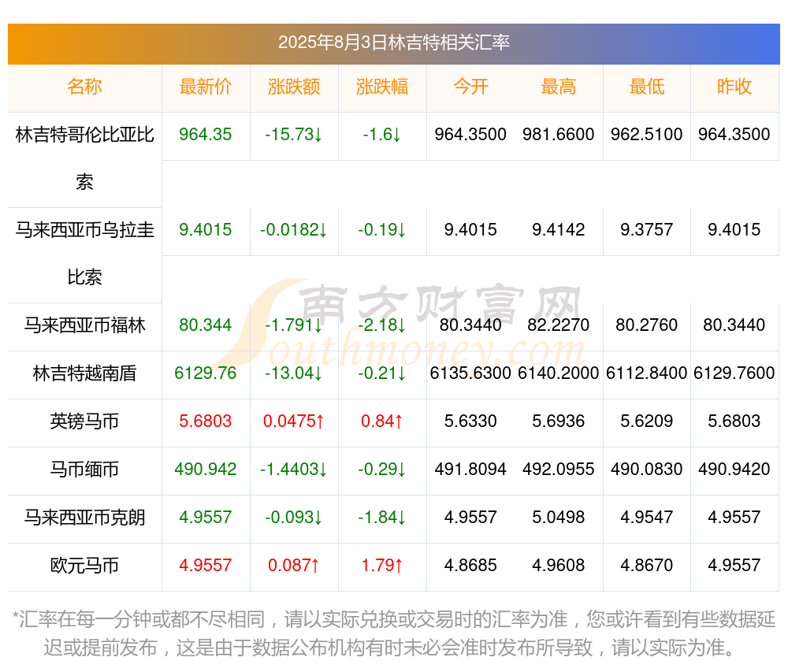Click the high value 5.6936
Screen dimensions: 788x672
coord(559,421)
